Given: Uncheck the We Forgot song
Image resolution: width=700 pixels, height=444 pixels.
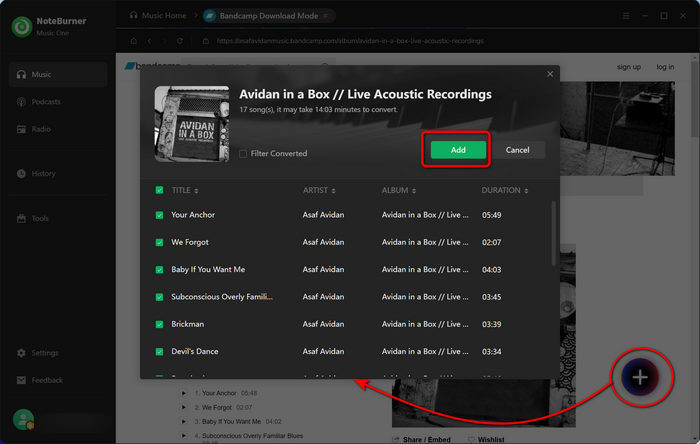Looking at the screenshot, I should click(x=159, y=242).
